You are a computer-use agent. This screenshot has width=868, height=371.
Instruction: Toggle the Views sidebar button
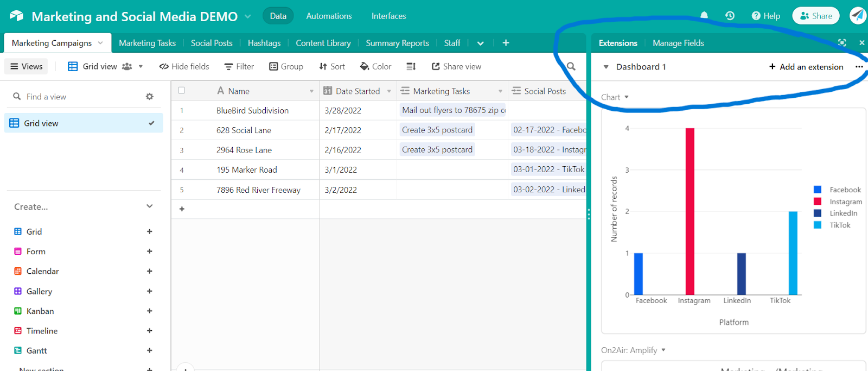pos(26,67)
